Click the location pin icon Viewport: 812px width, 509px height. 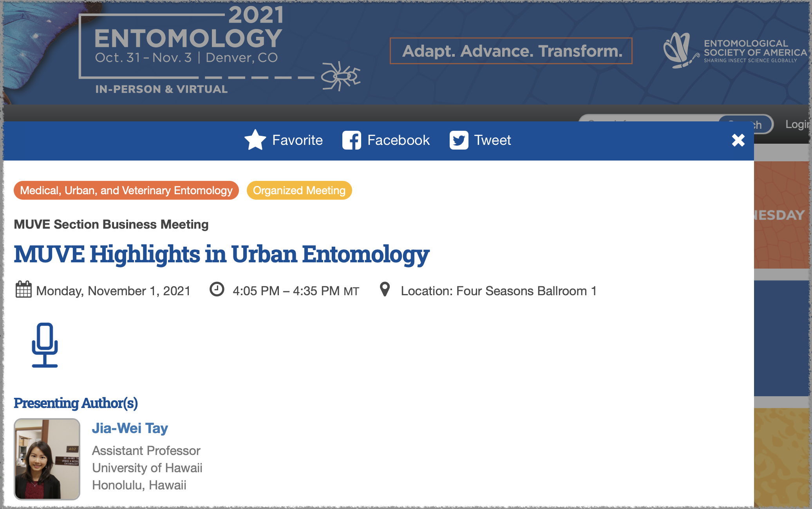pyautogui.click(x=385, y=289)
